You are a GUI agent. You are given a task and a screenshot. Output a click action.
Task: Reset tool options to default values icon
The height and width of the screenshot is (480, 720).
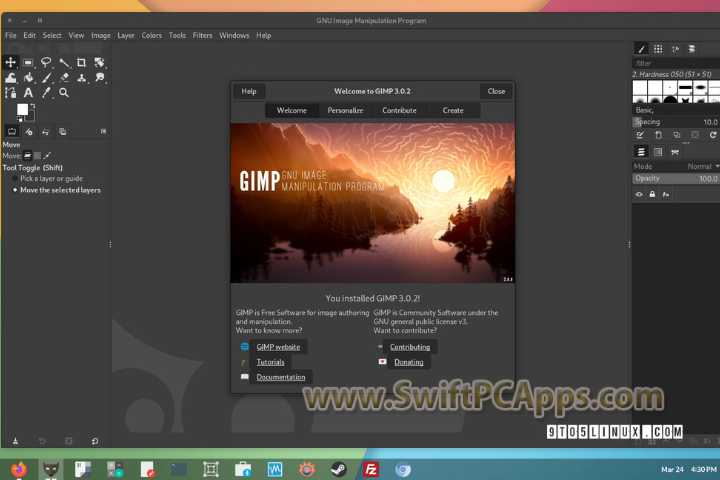[x=95, y=441]
